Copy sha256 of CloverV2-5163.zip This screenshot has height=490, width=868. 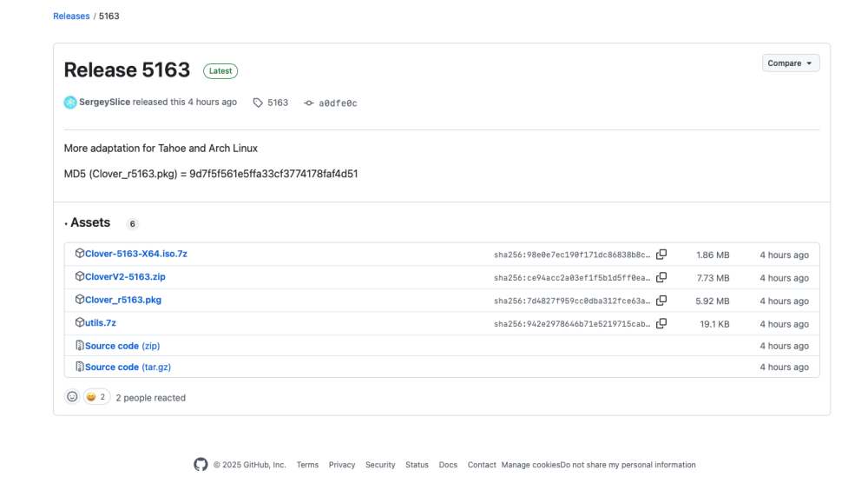pyautogui.click(x=661, y=277)
